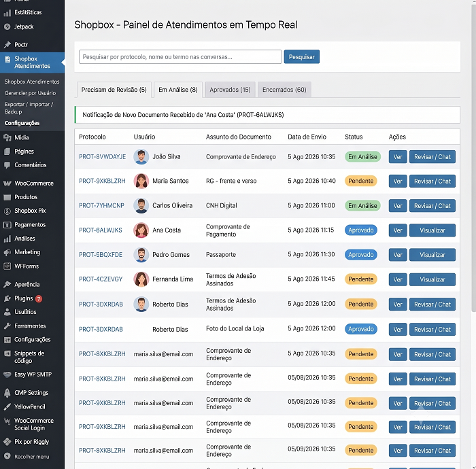
Task: Open the YellowPencil pencil icon
Action: tap(7, 407)
